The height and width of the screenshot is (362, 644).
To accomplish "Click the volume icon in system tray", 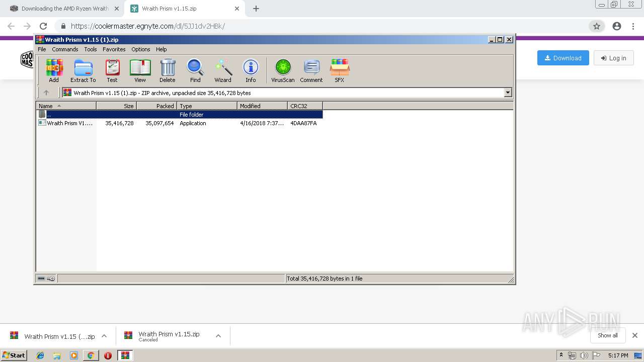I will tap(584, 355).
